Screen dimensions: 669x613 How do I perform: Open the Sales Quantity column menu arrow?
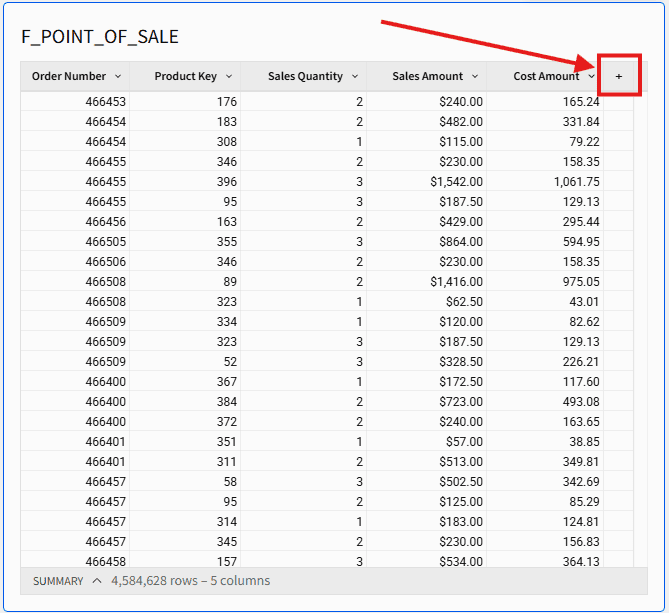point(355,76)
